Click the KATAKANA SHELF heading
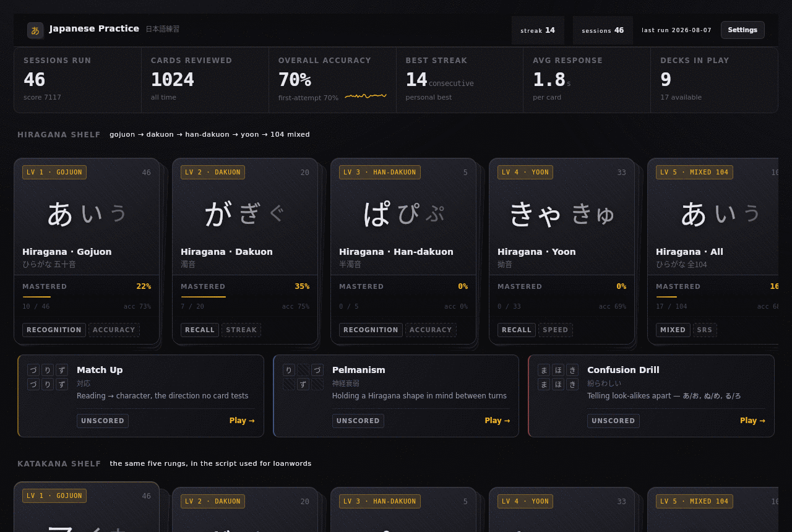The height and width of the screenshot is (532, 792). tap(59, 464)
